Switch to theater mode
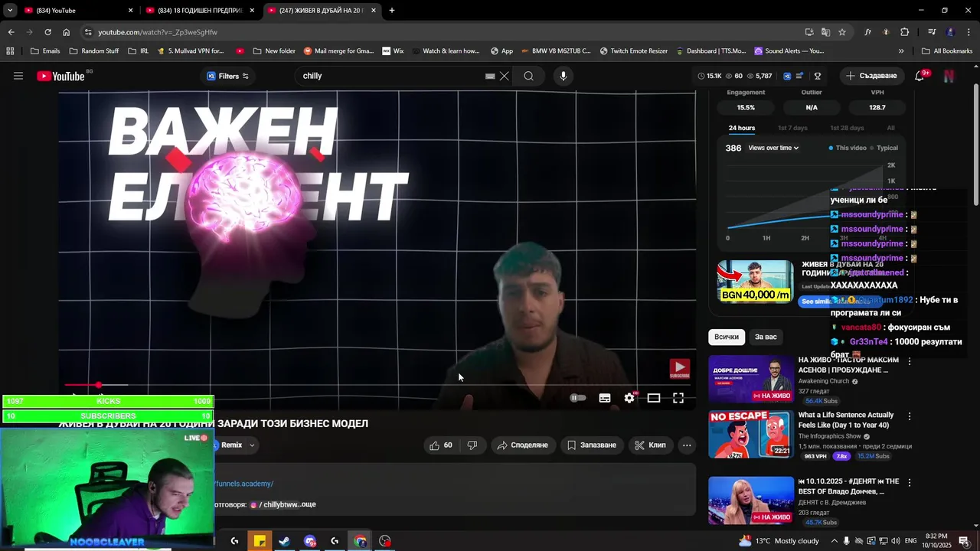The width and height of the screenshot is (980, 551). pyautogui.click(x=654, y=398)
